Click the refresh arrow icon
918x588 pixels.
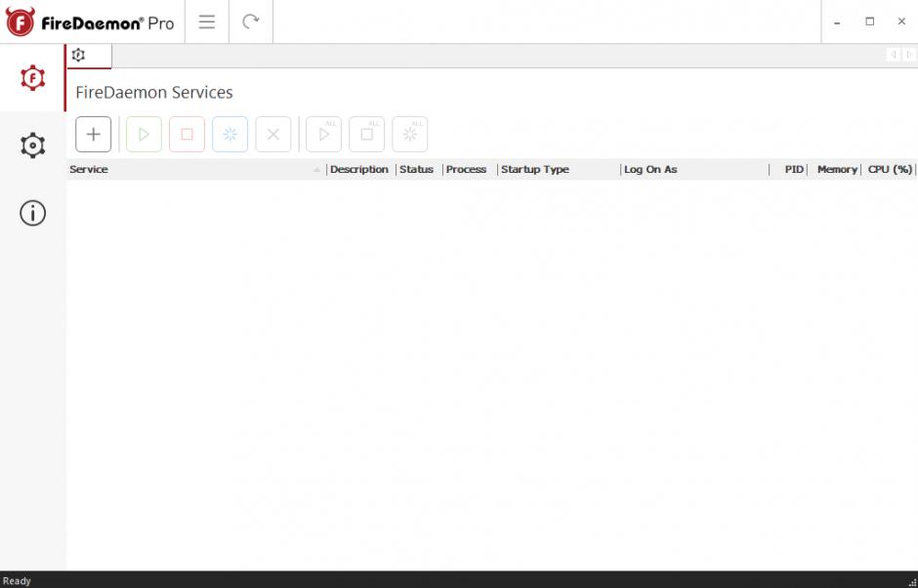click(251, 21)
